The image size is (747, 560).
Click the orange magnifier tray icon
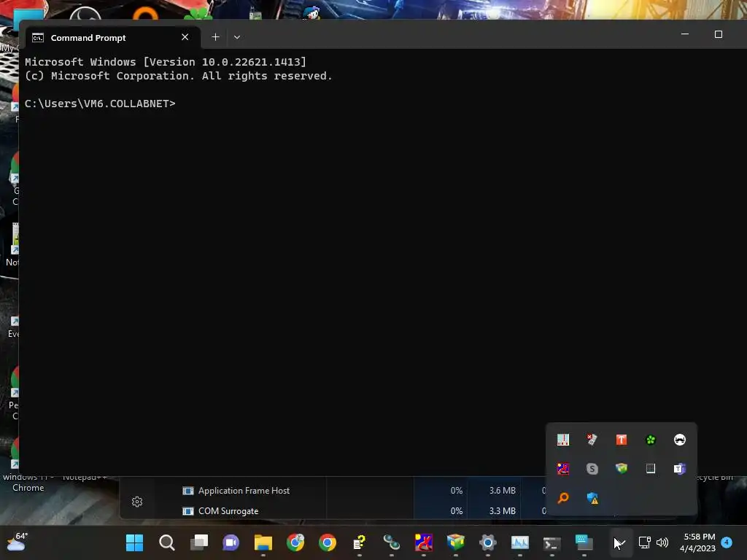click(563, 498)
